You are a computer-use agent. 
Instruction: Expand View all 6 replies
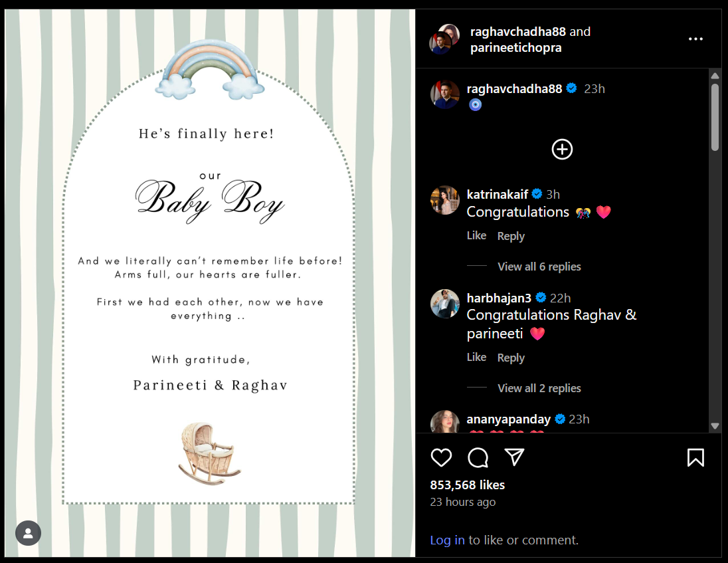[x=539, y=267]
